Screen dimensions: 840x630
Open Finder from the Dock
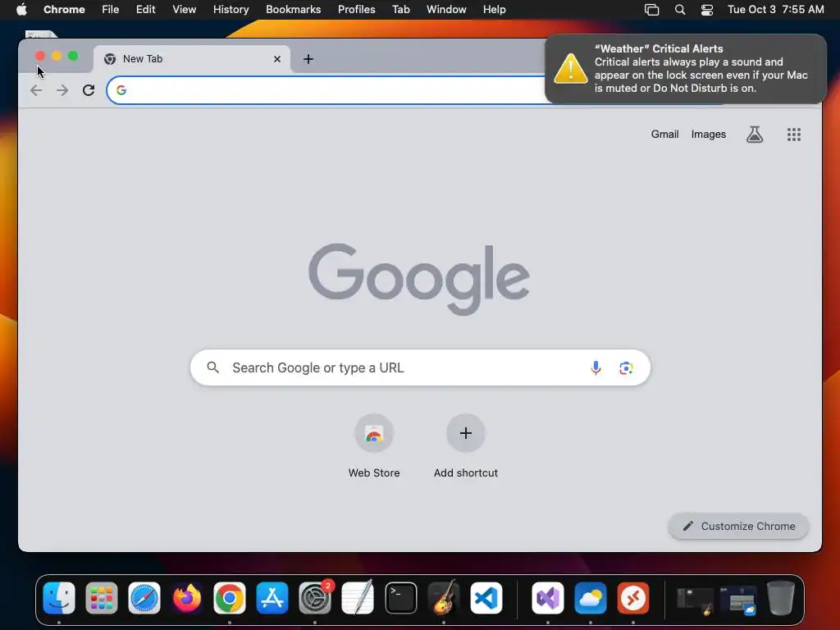[59, 598]
